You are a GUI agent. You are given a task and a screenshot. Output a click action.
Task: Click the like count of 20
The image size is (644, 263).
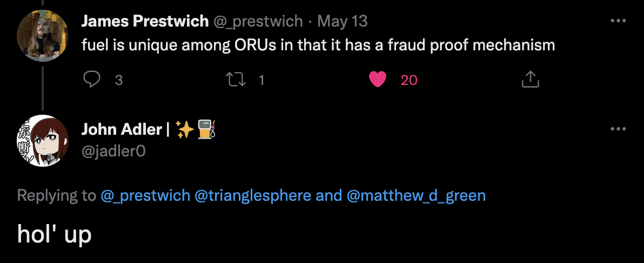(x=409, y=80)
